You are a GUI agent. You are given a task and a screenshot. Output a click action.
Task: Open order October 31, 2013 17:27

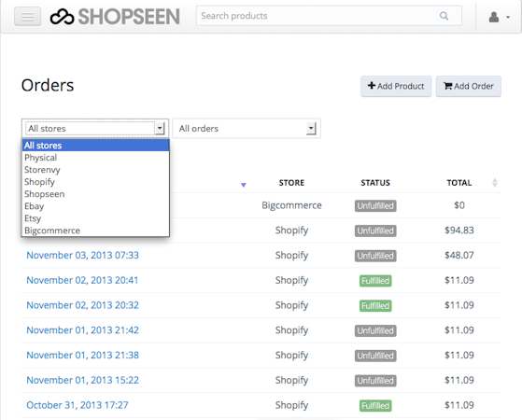pyautogui.click(x=78, y=405)
